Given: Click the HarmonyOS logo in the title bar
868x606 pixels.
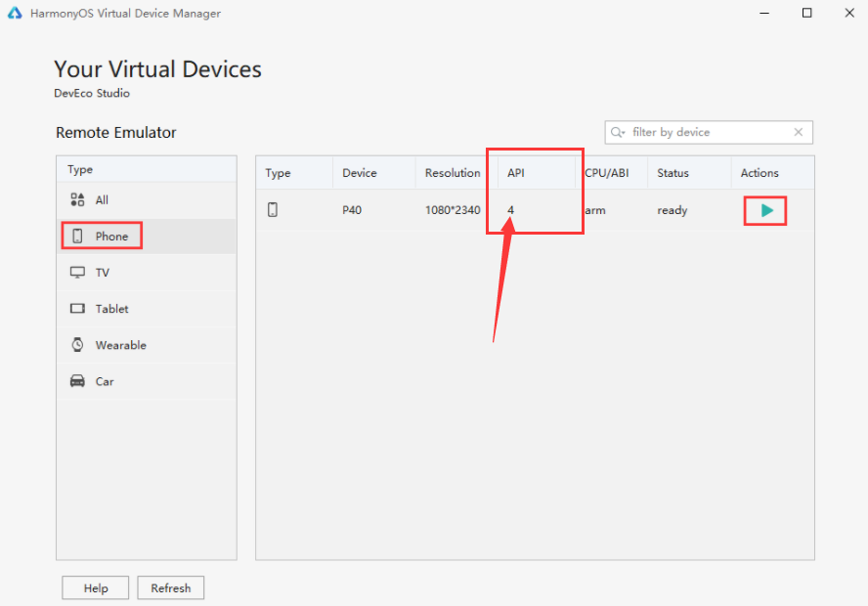Looking at the screenshot, I should [13, 13].
